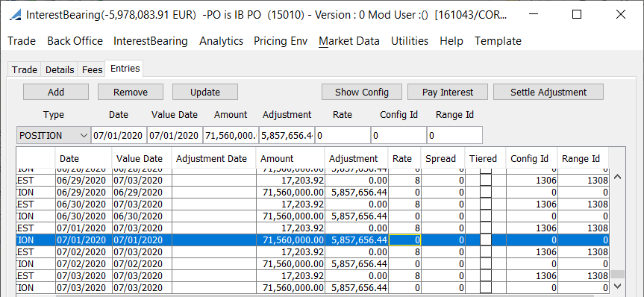644x297 pixels.
Task: Toggle Tiered checkbox for 06/29/2020 interest row
Action: tap(486, 181)
